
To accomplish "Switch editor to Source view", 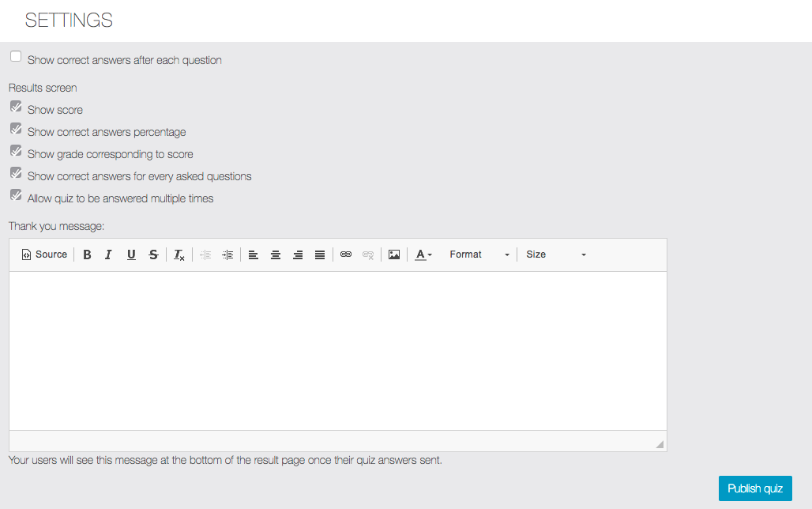I will [44, 254].
